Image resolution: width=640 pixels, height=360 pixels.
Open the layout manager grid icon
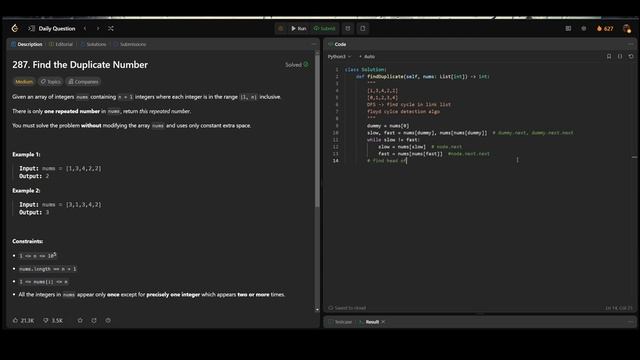[568, 29]
